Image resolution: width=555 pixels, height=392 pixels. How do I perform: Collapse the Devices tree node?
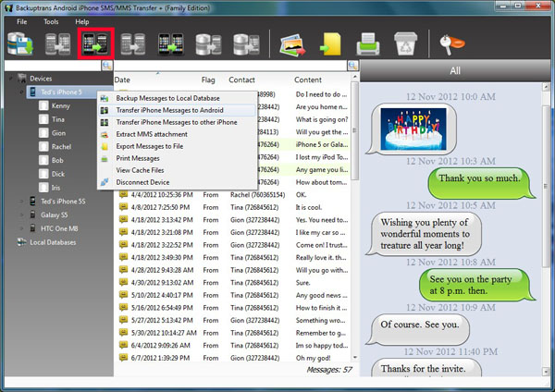(11, 79)
